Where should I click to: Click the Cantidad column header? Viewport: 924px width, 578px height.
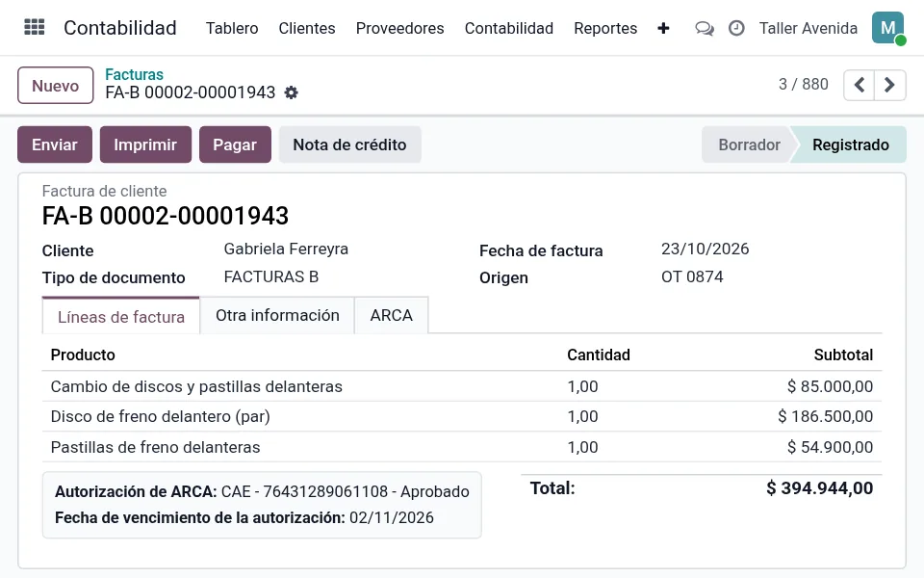(x=599, y=355)
